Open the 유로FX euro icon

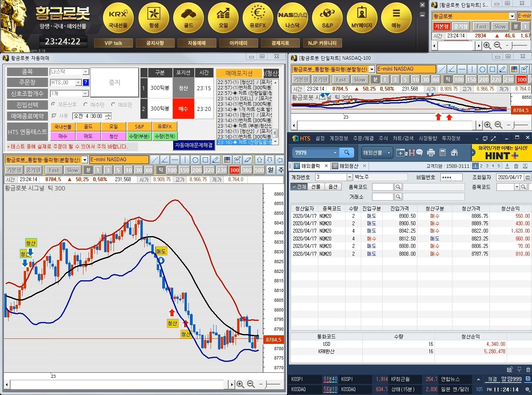[258, 18]
